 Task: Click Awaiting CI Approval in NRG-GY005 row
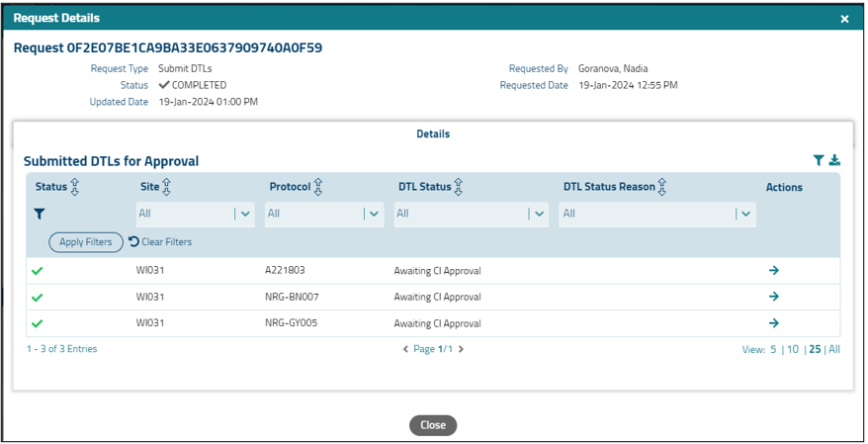point(437,323)
